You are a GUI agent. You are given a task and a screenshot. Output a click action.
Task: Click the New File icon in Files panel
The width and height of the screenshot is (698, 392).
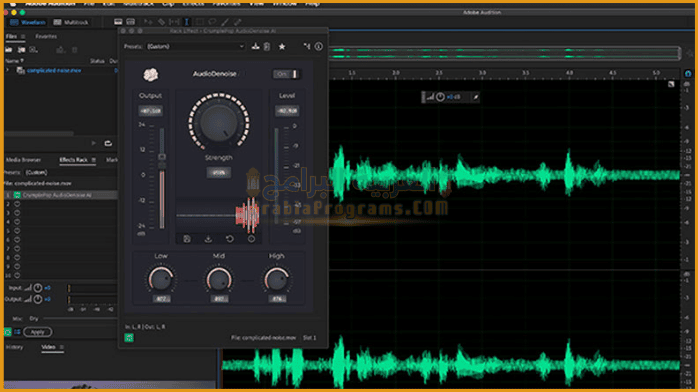click(33, 50)
